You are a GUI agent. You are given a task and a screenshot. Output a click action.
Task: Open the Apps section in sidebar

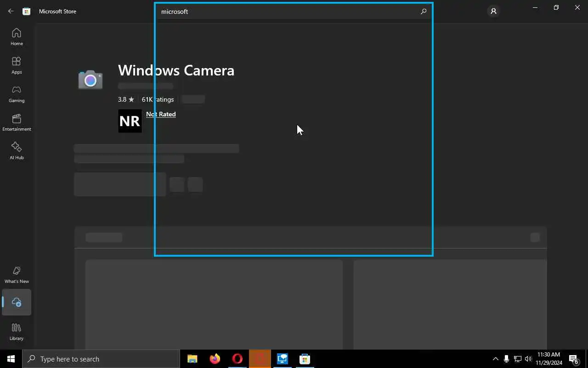coord(17,65)
